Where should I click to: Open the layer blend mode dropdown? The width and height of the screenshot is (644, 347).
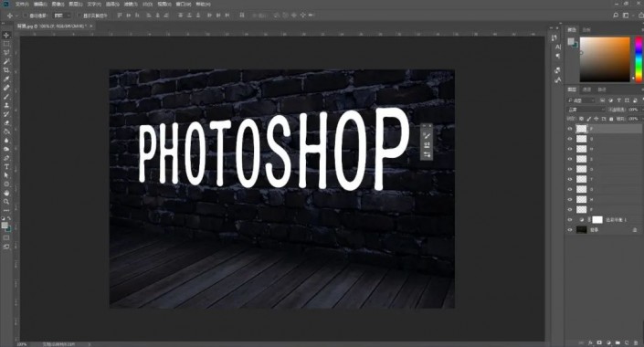(586, 110)
